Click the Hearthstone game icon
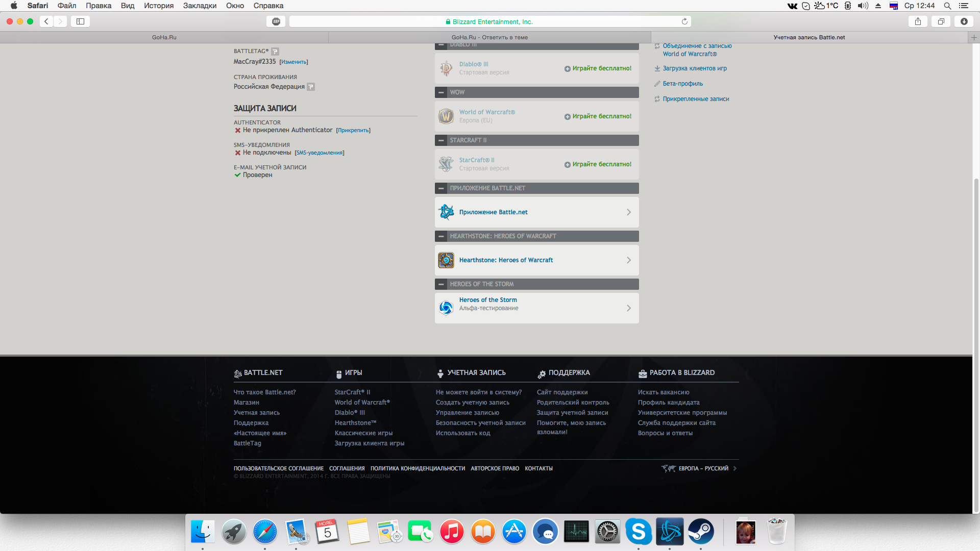 [x=446, y=260]
